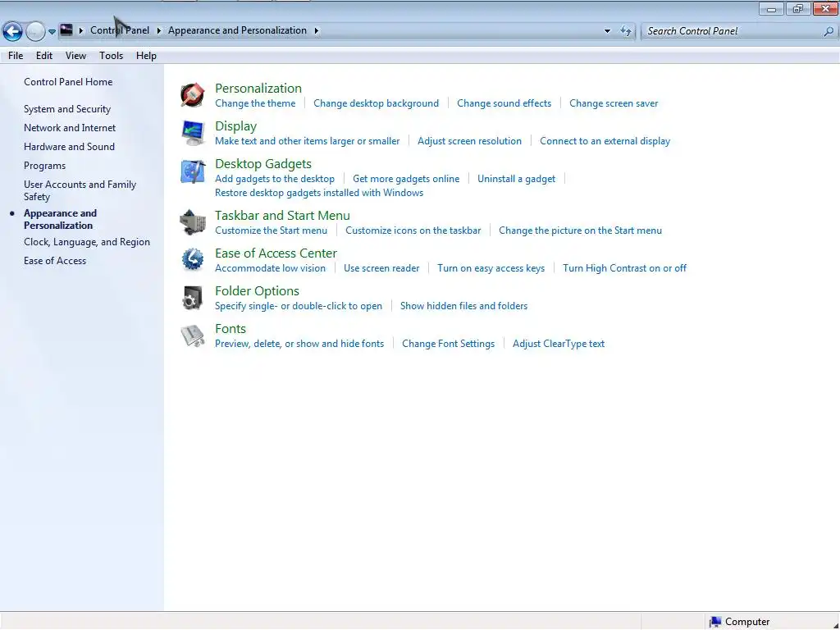The height and width of the screenshot is (630, 840).
Task: Click Turn High Contrast on or off
Action: click(x=624, y=268)
